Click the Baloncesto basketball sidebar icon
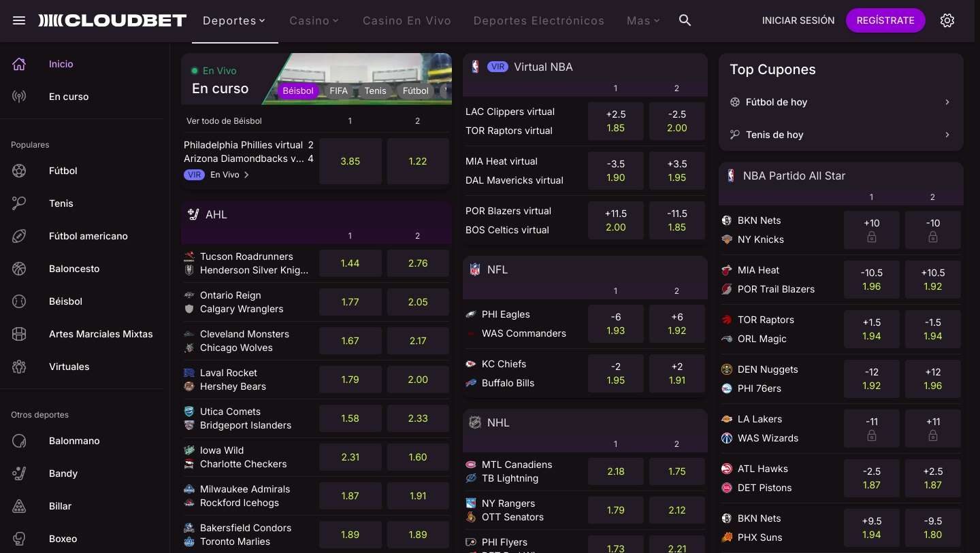The image size is (980, 553). pyautogui.click(x=19, y=269)
